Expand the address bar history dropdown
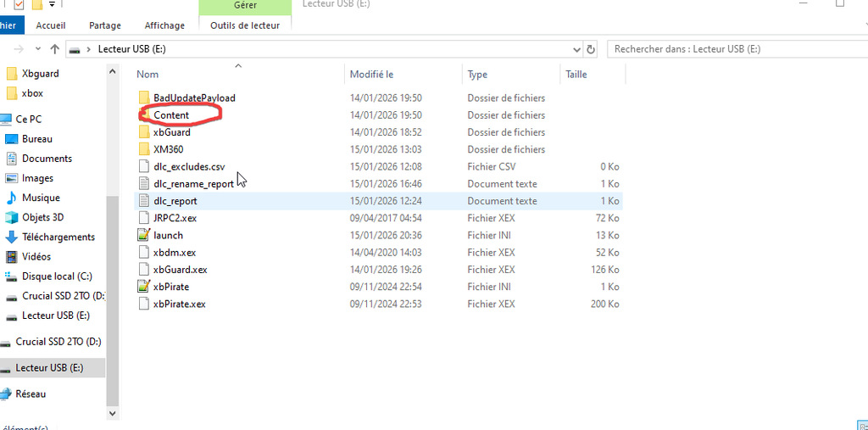Image resolution: width=868 pixels, height=430 pixels. coord(577,49)
